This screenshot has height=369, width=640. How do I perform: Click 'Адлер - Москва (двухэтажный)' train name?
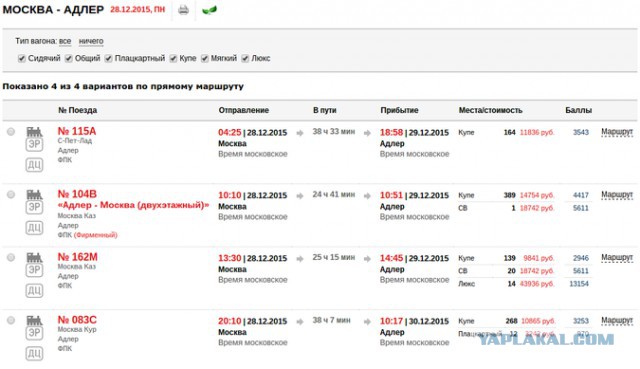coord(133,205)
